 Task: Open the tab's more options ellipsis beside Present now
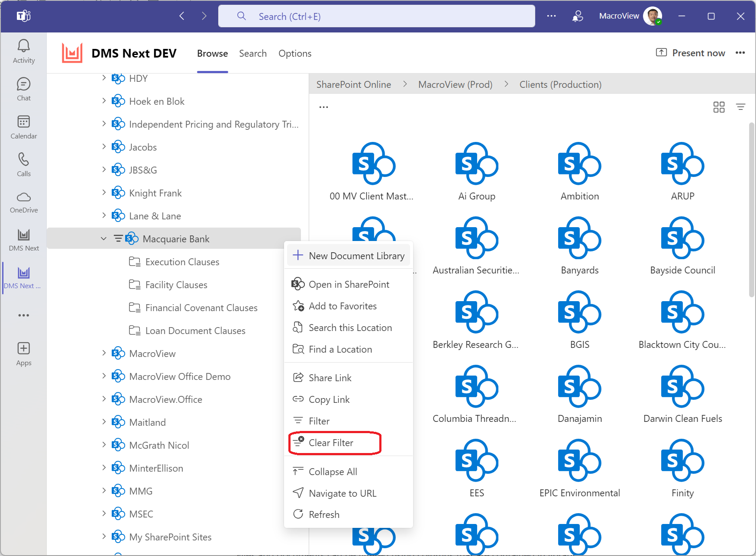(740, 53)
